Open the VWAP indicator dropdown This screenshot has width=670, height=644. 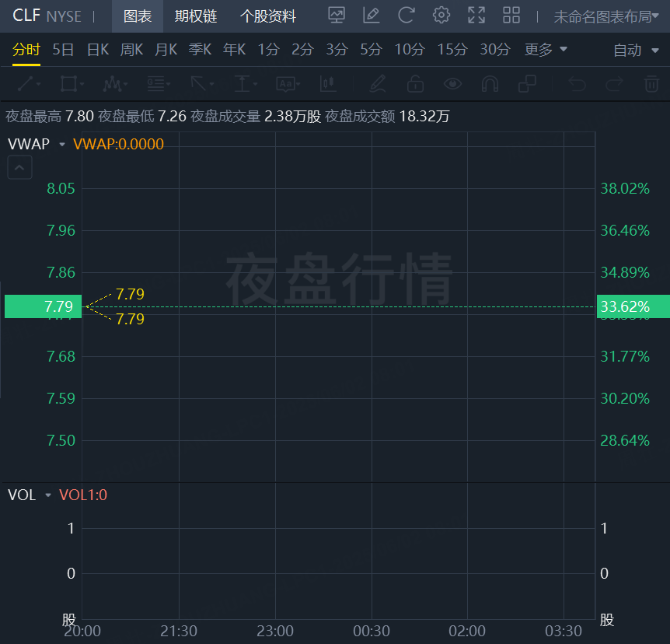[62, 144]
